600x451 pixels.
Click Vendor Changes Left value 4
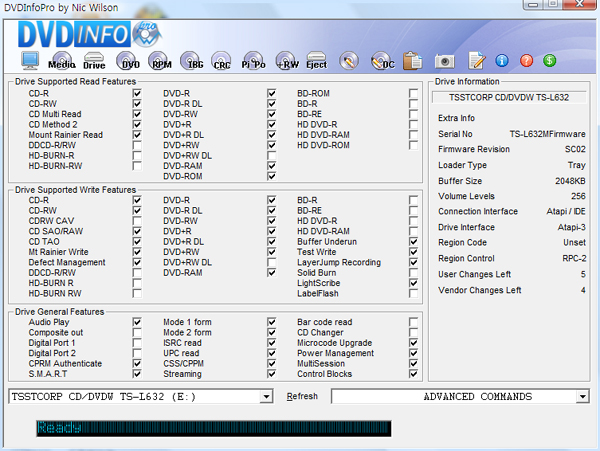tap(583, 290)
